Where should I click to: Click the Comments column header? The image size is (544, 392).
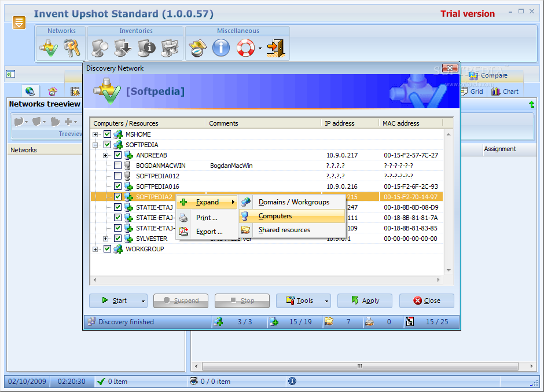(x=264, y=123)
